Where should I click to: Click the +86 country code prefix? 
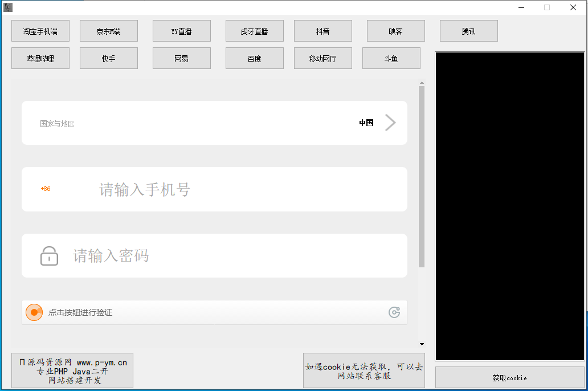(x=46, y=189)
